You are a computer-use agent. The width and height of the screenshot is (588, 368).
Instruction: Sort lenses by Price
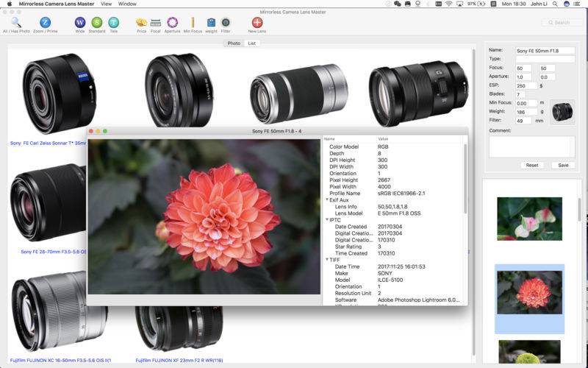pyautogui.click(x=141, y=23)
